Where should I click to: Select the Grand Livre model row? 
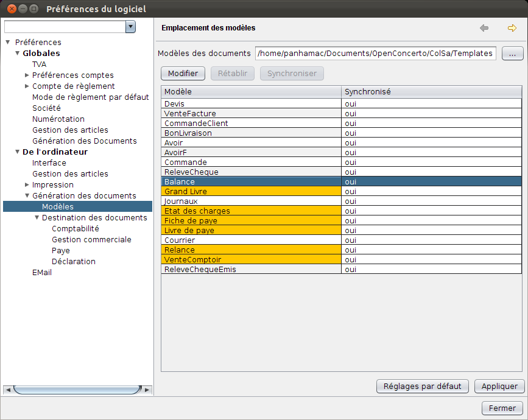tap(341, 192)
